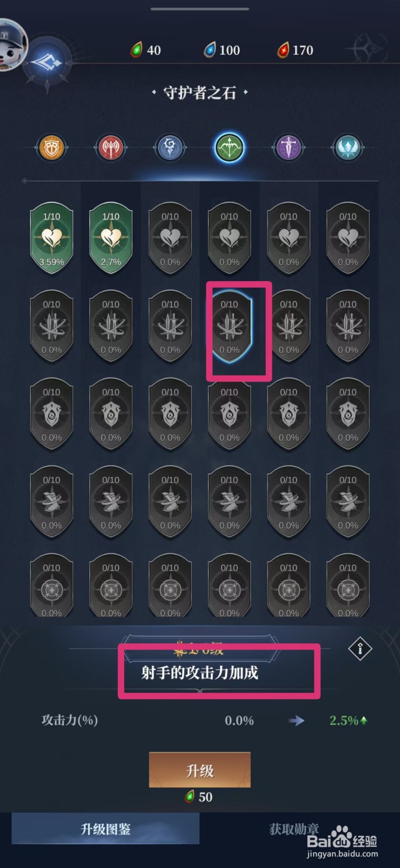Select the red axe warrior class icon
Screen dimensions: 400x868
click(x=111, y=147)
